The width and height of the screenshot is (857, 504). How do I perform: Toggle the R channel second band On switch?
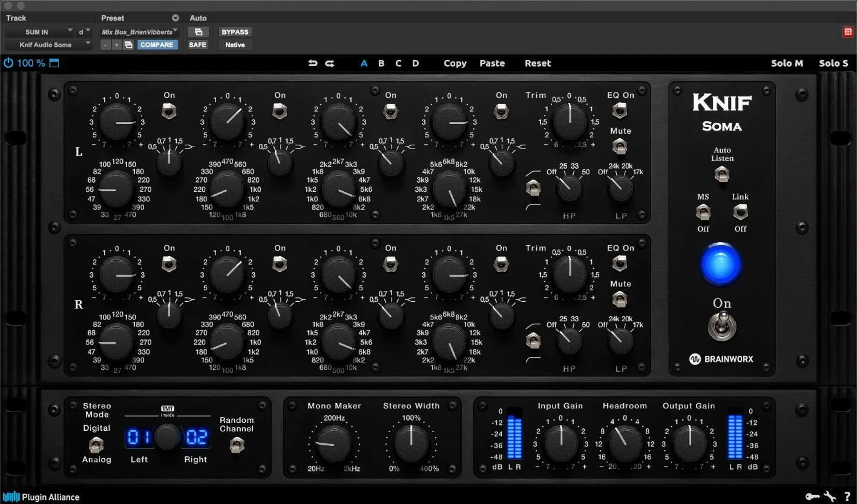[x=279, y=264]
